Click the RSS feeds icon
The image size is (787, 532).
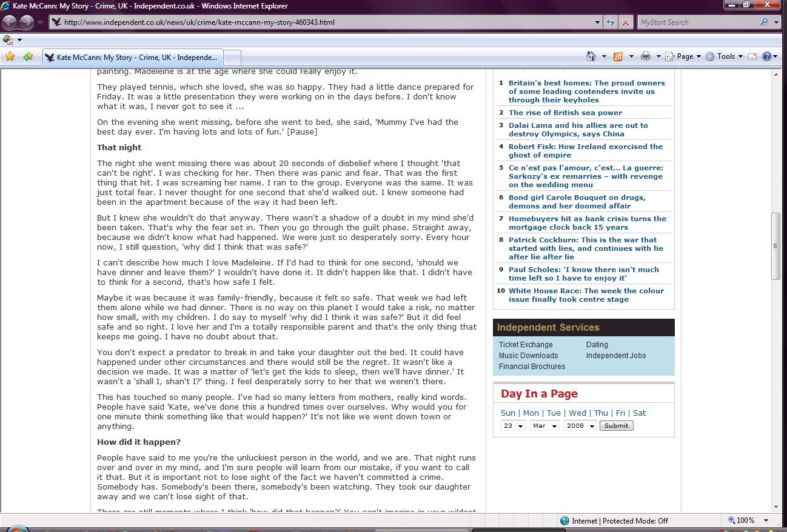click(x=618, y=56)
